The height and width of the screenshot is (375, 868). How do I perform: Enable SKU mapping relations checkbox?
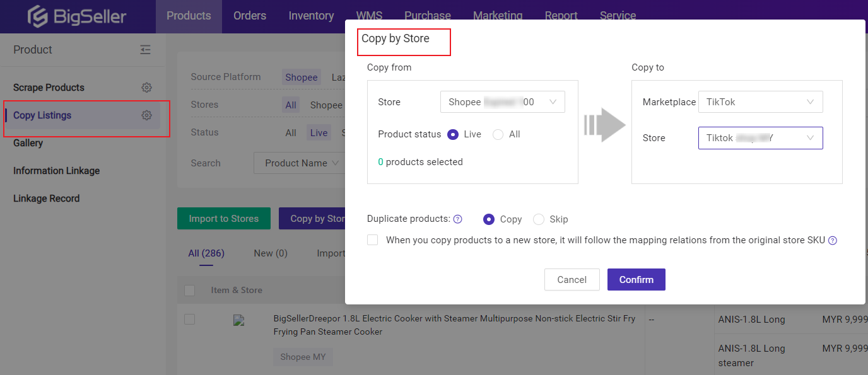[x=373, y=240]
